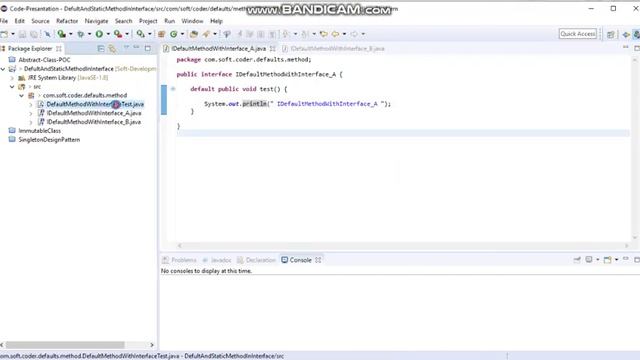Maximize the Package Explorer panel
The image size is (640, 360).
[x=148, y=48]
